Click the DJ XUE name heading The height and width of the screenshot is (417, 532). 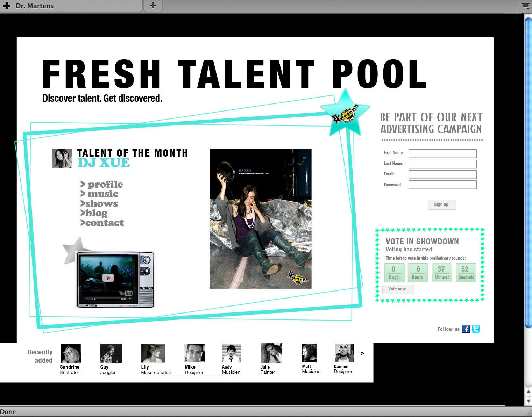pos(104,163)
